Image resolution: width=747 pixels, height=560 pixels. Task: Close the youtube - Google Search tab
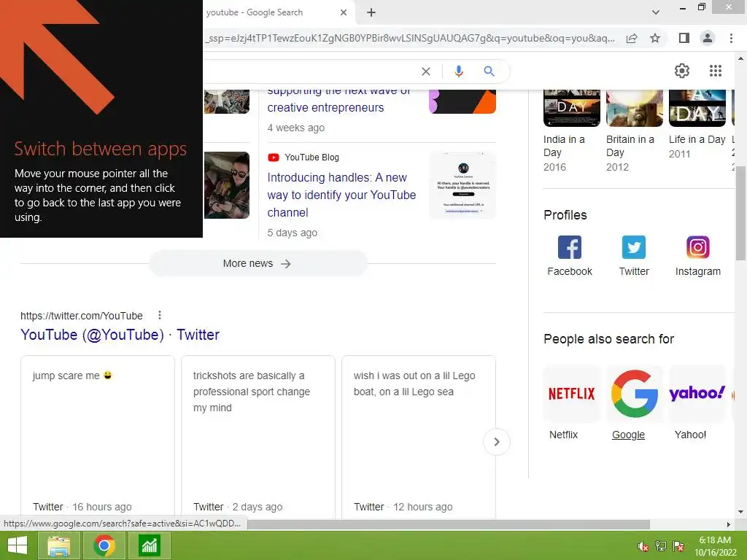[344, 12]
